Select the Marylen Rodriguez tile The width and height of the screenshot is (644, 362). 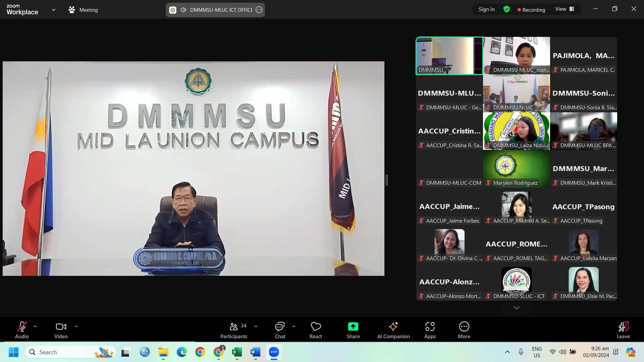[517, 169]
